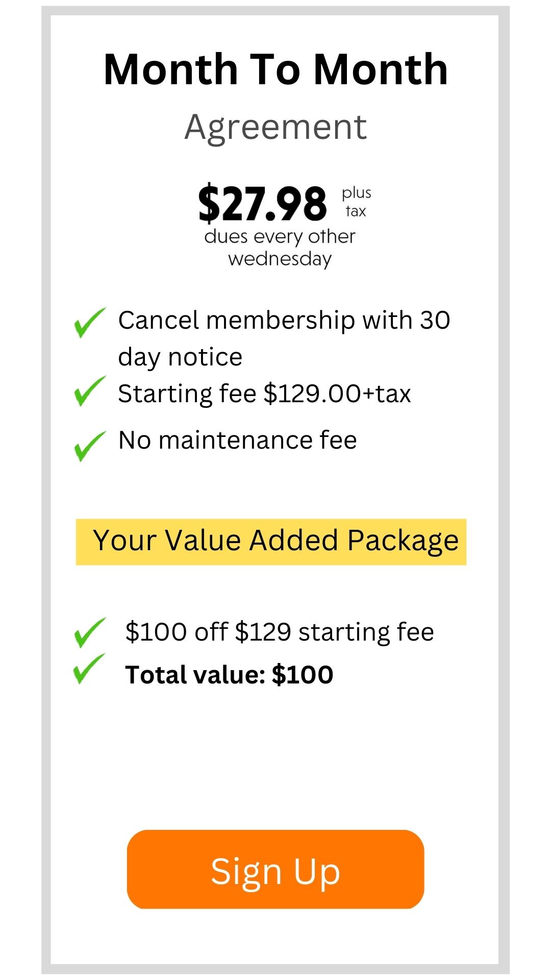Click the No maintenance fee text

click(x=237, y=440)
